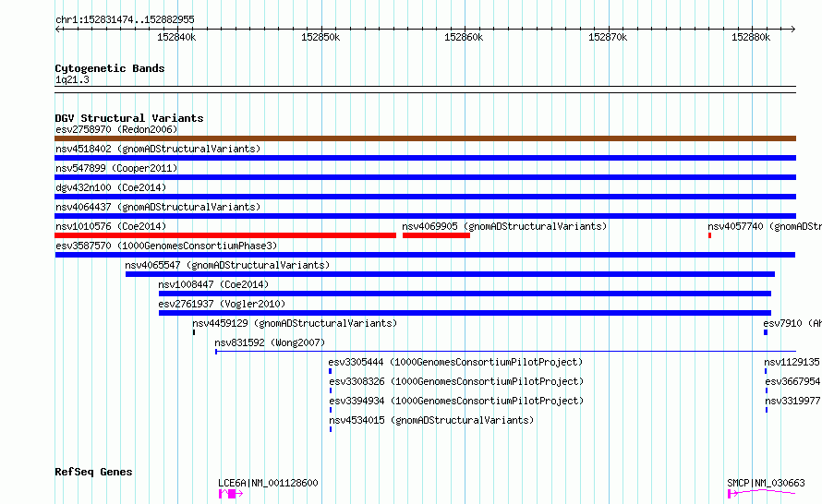Click the blue bar under nsv547899
The width and height of the screenshot is (822, 504).
click(x=425, y=177)
